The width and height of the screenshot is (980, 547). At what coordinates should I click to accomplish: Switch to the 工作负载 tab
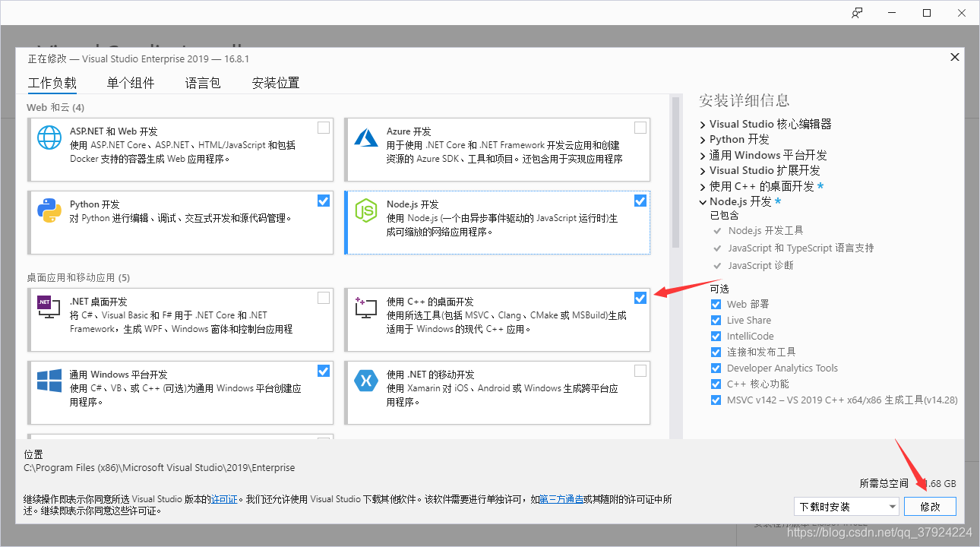[x=52, y=83]
